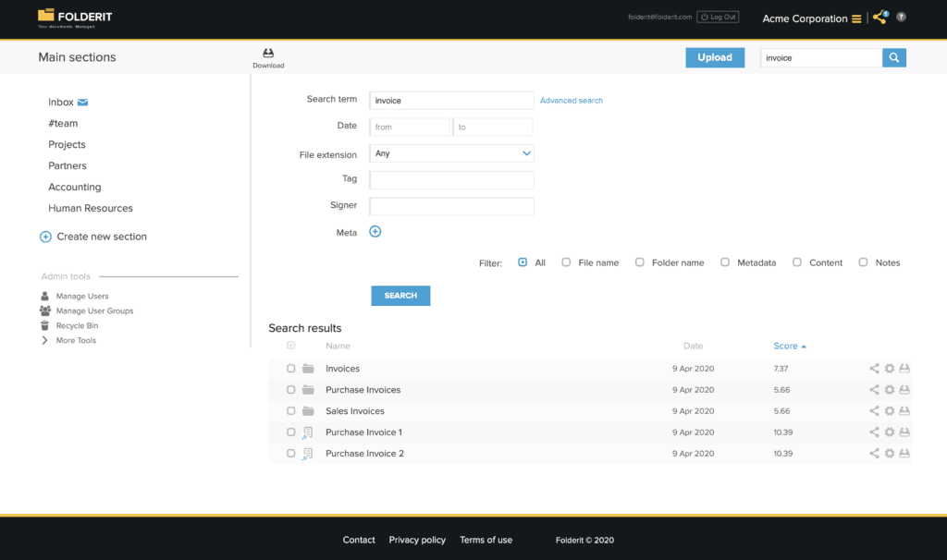The height and width of the screenshot is (560, 947).
Task: Check the Purchase Invoice 2 checkbox
Action: coord(291,453)
